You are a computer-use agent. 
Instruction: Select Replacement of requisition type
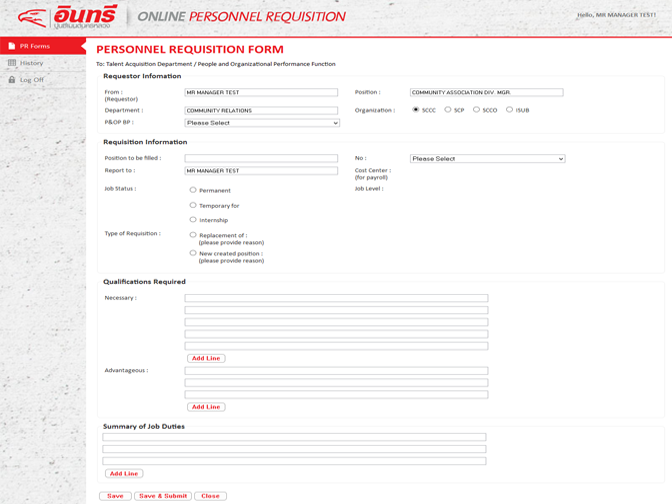193,235
